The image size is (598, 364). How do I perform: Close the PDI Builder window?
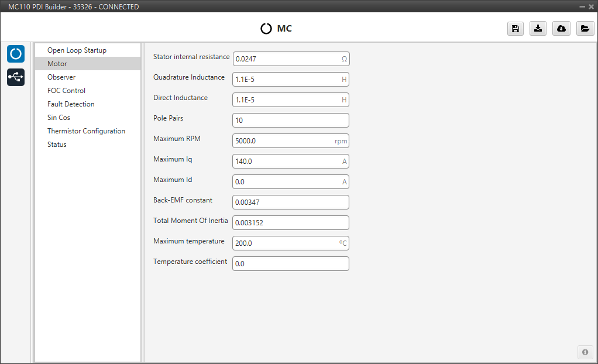[x=590, y=6]
